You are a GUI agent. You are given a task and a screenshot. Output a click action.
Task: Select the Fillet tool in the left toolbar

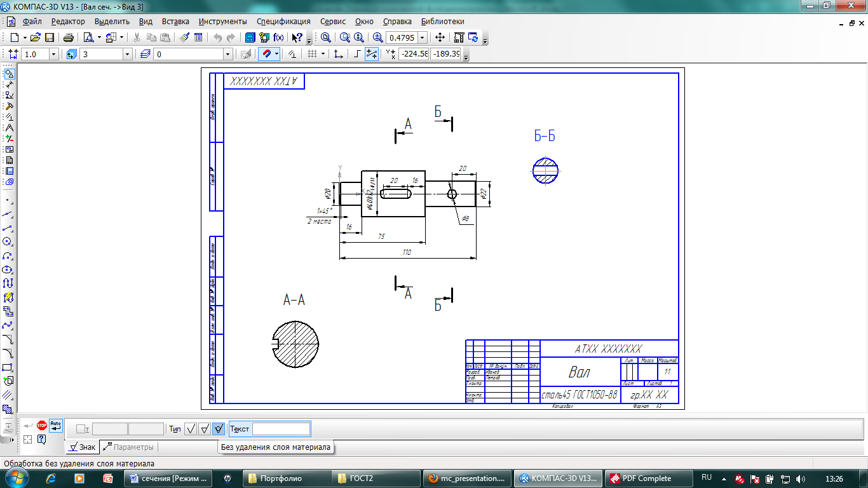point(8,353)
